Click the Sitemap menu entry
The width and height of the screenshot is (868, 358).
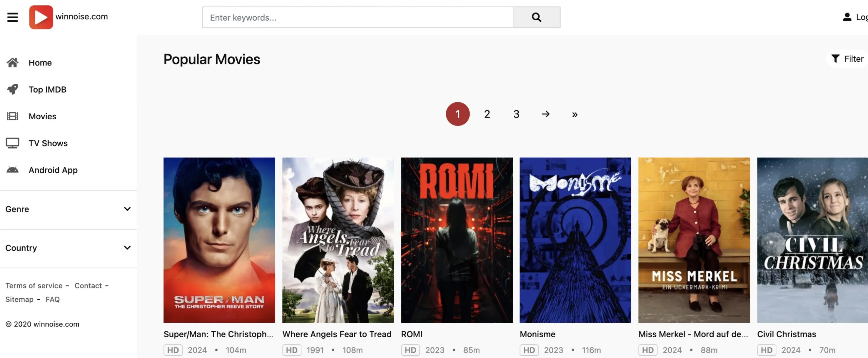click(19, 299)
